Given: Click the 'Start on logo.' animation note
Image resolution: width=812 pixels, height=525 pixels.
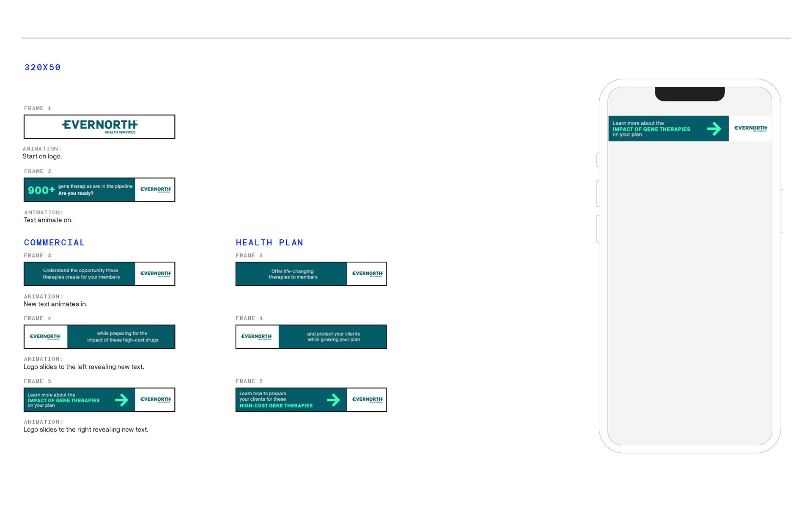Looking at the screenshot, I should [x=42, y=156].
